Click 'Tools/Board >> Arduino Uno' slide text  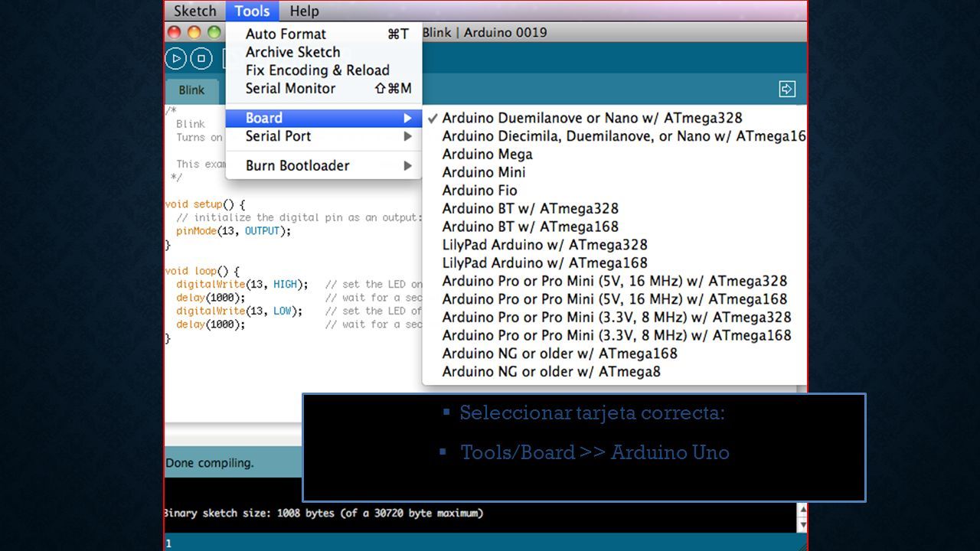(595, 452)
